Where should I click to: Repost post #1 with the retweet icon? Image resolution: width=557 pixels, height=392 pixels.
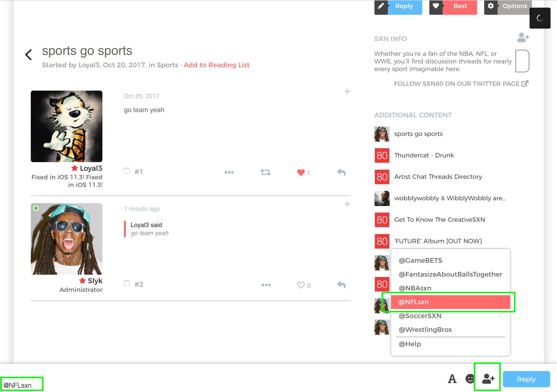pyautogui.click(x=265, y=172)
